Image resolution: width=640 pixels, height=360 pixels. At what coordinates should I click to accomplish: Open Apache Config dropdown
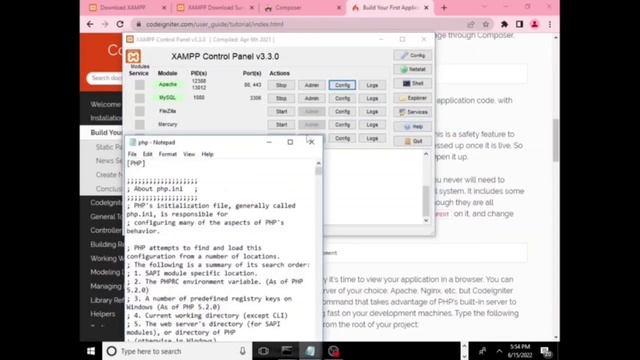(x=342, y=85)
